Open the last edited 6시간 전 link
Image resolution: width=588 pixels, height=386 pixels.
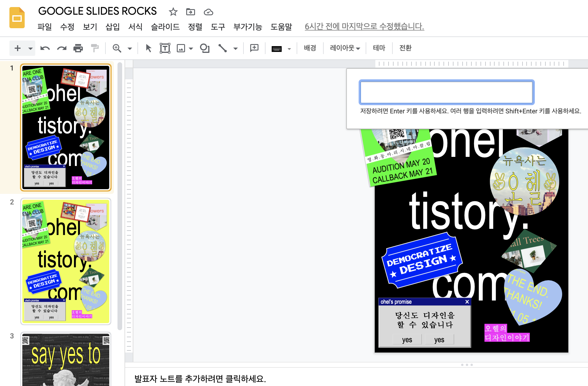pyautogui.click(x=364, y=26)
